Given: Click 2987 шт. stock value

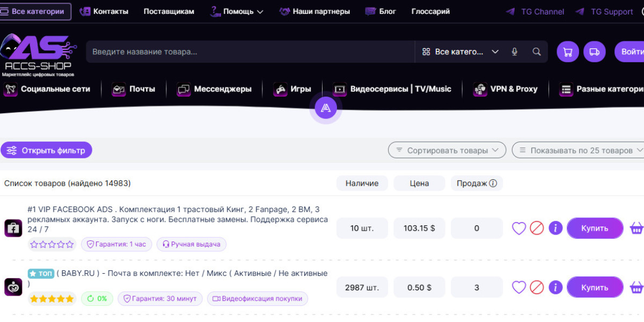Looking at the screenshot, I should (x=362, y=287).
